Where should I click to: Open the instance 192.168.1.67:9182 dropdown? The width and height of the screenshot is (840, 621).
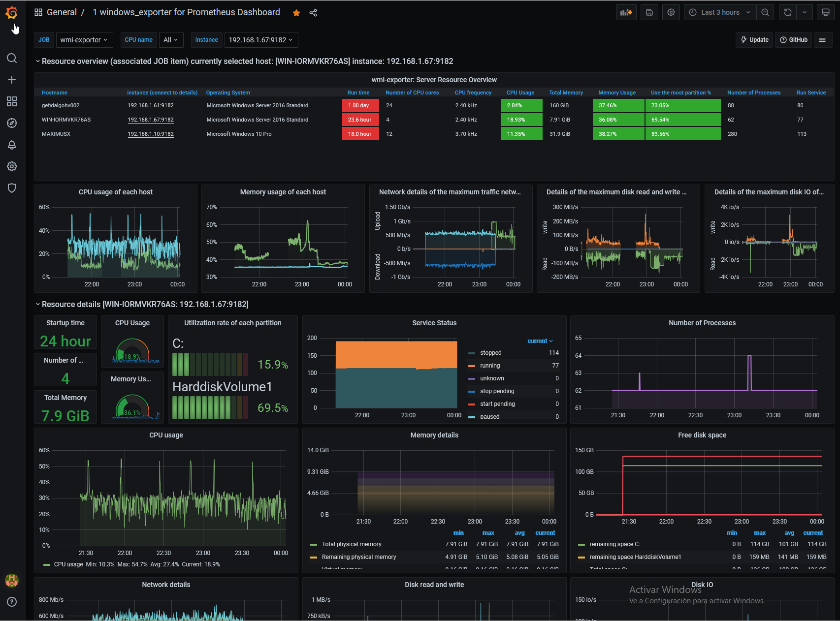pyautogui.click(x=261, y=40)
